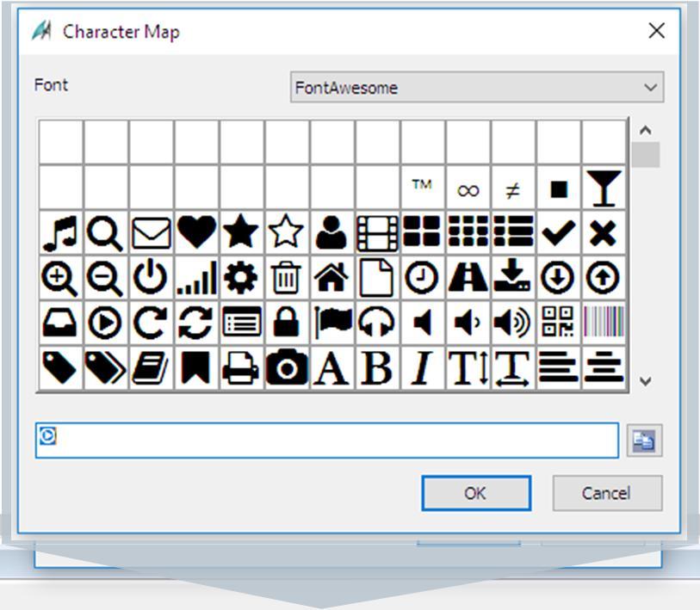Pick the circled down arrow glyph

point(558,278)
